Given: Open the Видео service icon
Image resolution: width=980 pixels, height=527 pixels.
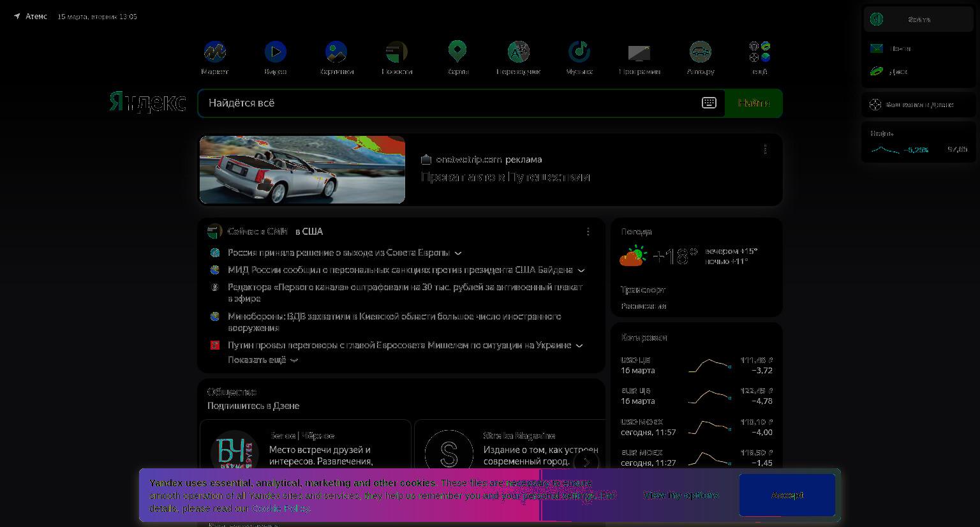Looking at the screenshot, I should (276, 52).
